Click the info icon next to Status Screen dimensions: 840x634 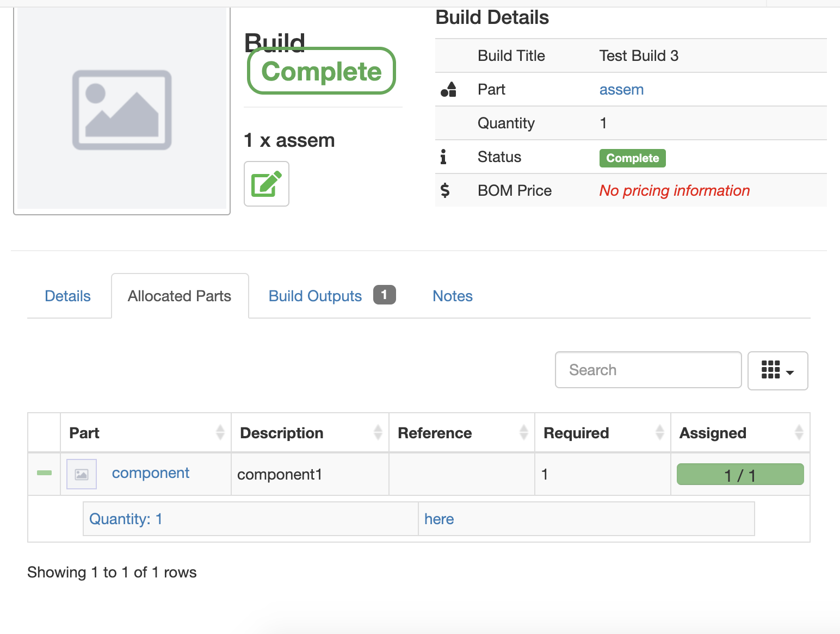click(x=444, y=157)
